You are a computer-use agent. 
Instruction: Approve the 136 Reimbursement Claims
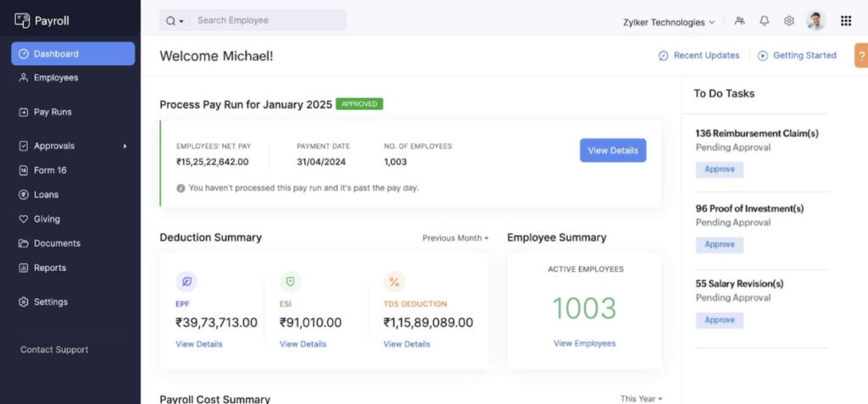click(720, 169)
